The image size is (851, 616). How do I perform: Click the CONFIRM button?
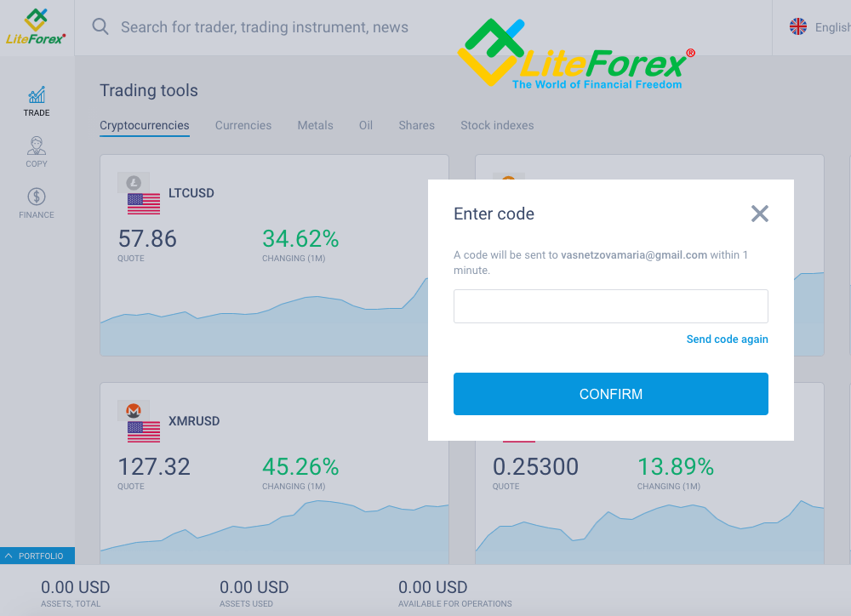(x=610, y=394)
